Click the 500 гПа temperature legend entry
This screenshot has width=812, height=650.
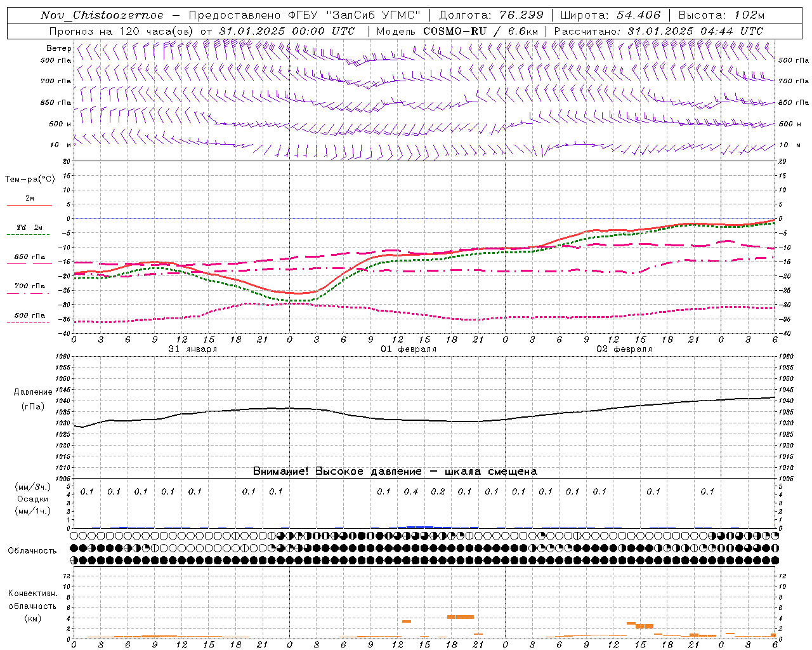pyautogui.click(x=30, y=315)
